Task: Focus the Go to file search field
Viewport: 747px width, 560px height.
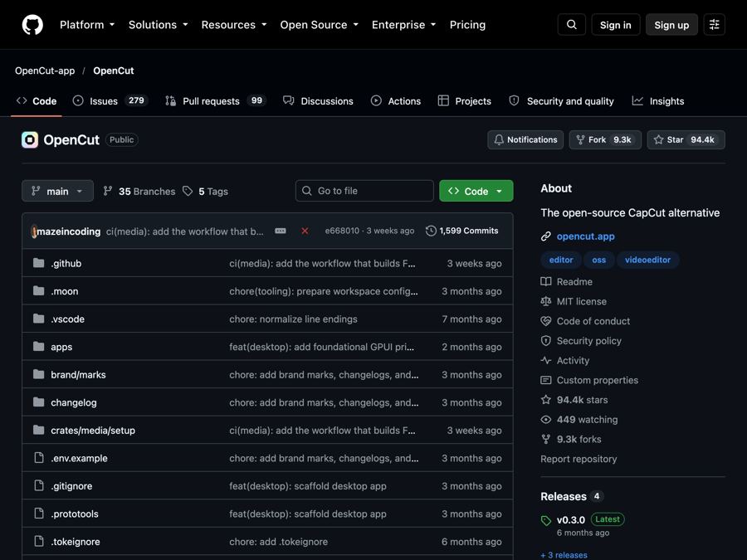Action: click(364, 191)
